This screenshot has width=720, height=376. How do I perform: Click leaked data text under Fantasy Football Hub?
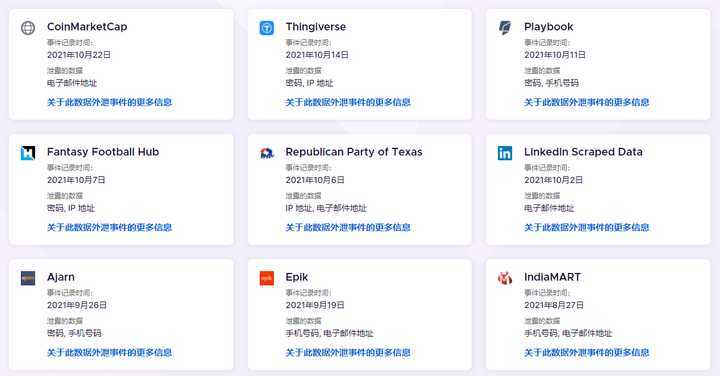(x=71, y=208)
